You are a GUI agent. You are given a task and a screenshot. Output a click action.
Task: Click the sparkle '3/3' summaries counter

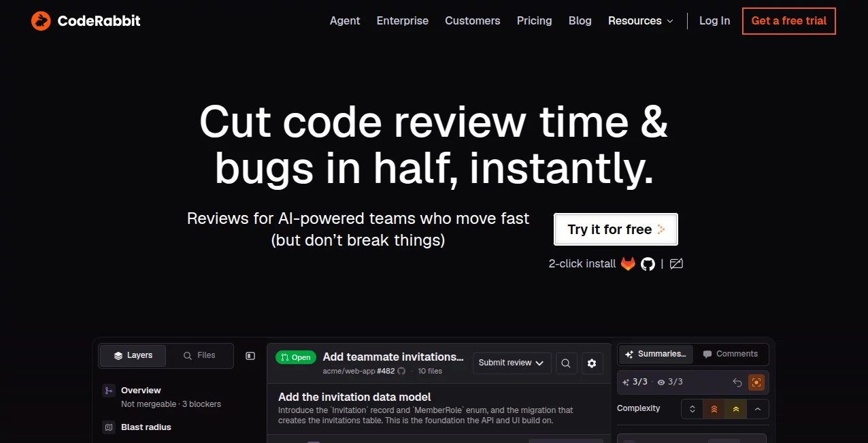(x=635, y=382)
